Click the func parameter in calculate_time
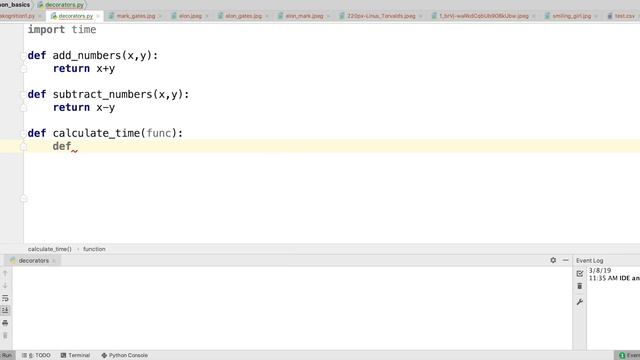Viewport: 640px width, 360px height. 159,133
